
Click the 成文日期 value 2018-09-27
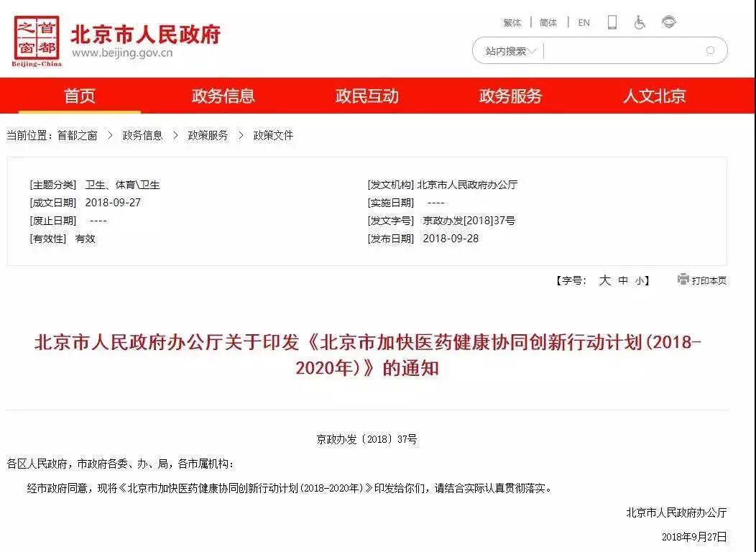[113, 203]
